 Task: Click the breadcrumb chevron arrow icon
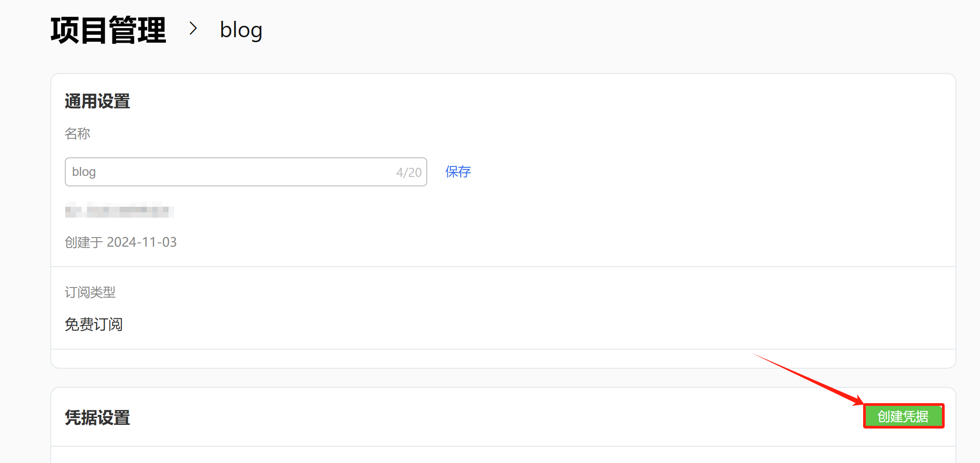click(x=193, y=29)
